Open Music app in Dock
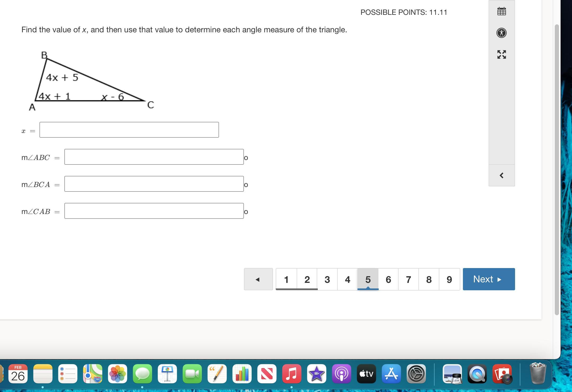The height and width of the screenshot is (392, 572). [x=292, y=374]
